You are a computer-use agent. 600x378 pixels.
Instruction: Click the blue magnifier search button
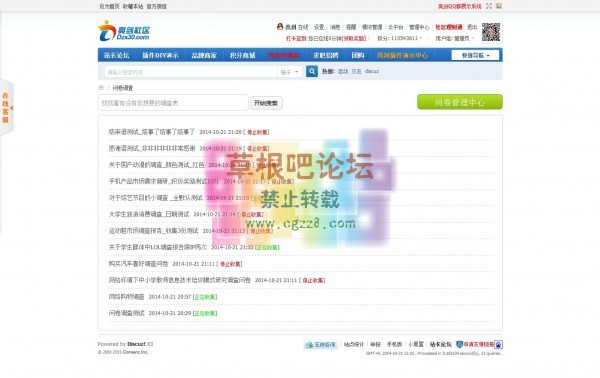pos(312,72)
